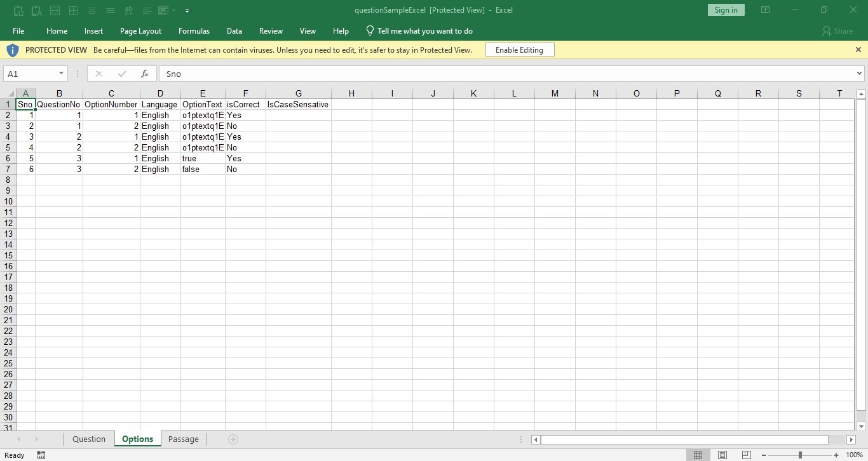868x461 pixels.
Task: Switch to the Passage sheet tab
Action: (x=184, y=439)
